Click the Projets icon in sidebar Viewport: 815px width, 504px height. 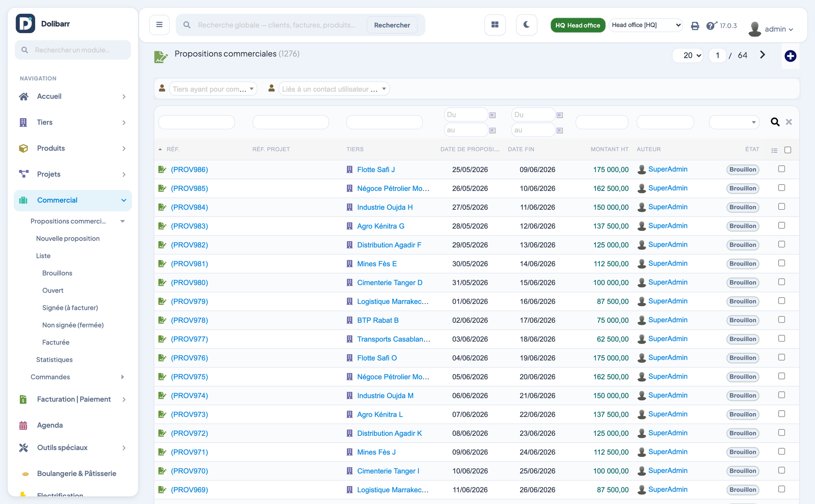23,174
